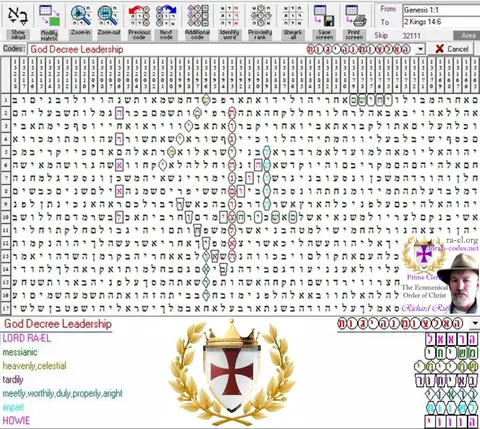The height and width of the screenshot is (429, 480).
Task: Select the LORD RA-EL term
Action: point(27,338)
